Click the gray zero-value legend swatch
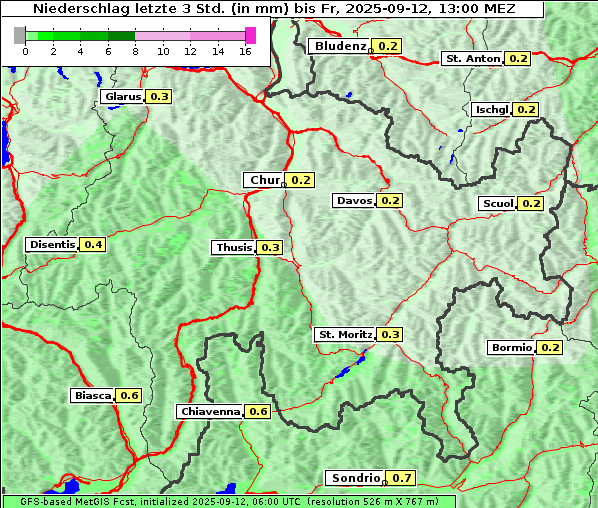This screenshot has height=508, width=598. (x=19, y=35)
